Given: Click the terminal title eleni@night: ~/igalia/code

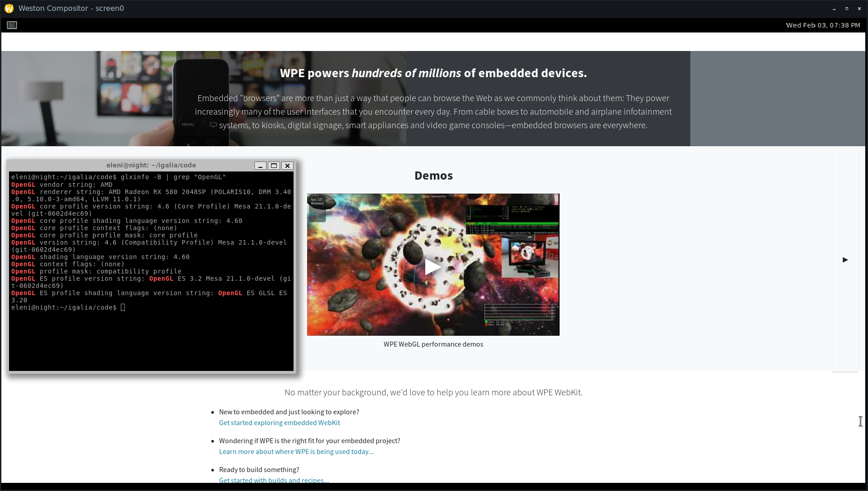Looking at the screenshot, I should click(151, 165).
